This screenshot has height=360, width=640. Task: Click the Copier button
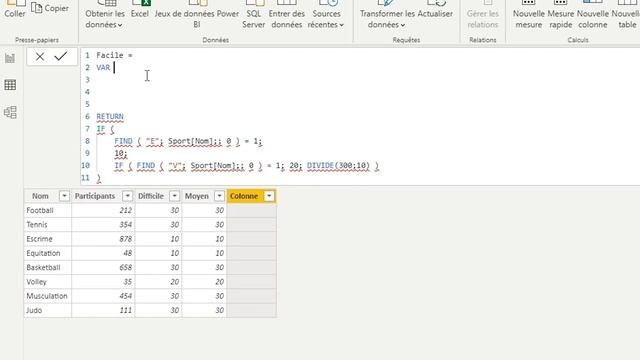point(50,8)
